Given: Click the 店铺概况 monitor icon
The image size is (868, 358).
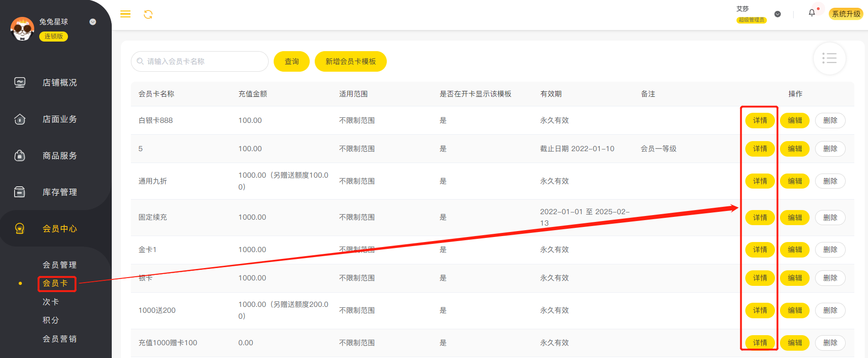Looking at the screenshot, I should 20,82.
